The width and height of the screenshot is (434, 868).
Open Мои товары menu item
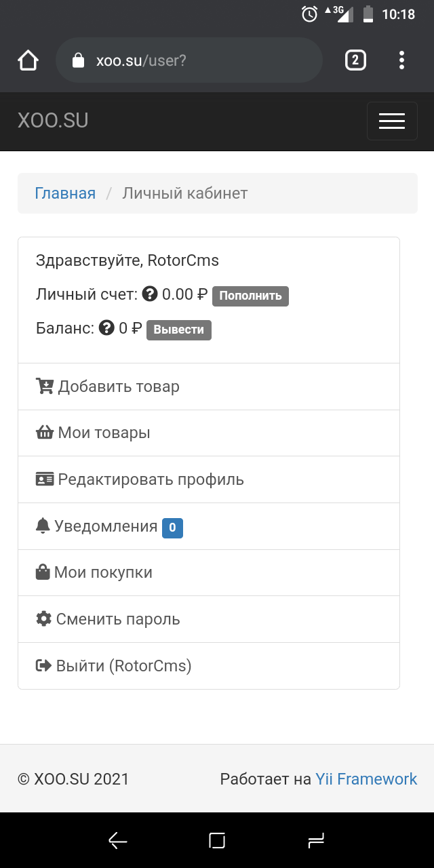click(104, 433)
